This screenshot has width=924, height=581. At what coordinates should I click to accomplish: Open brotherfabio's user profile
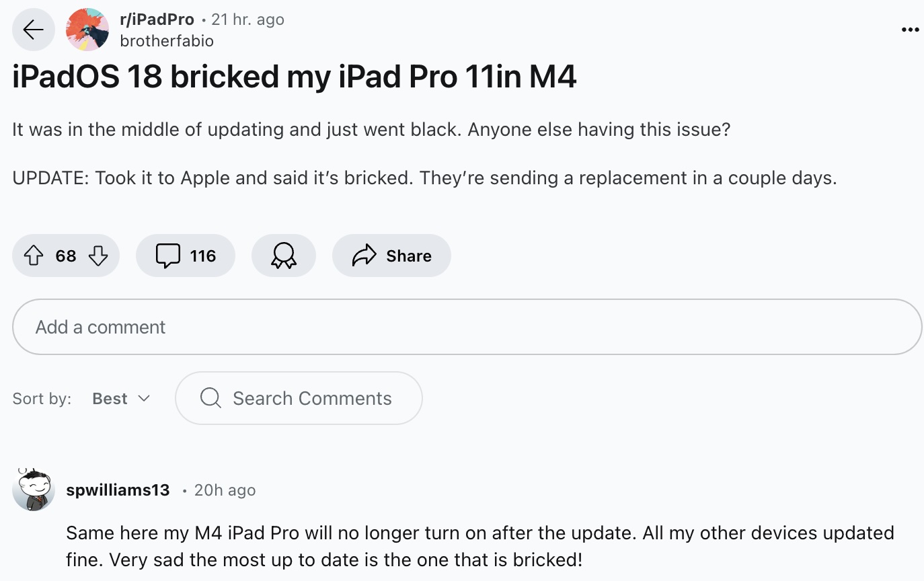click(x=167, y=41)
